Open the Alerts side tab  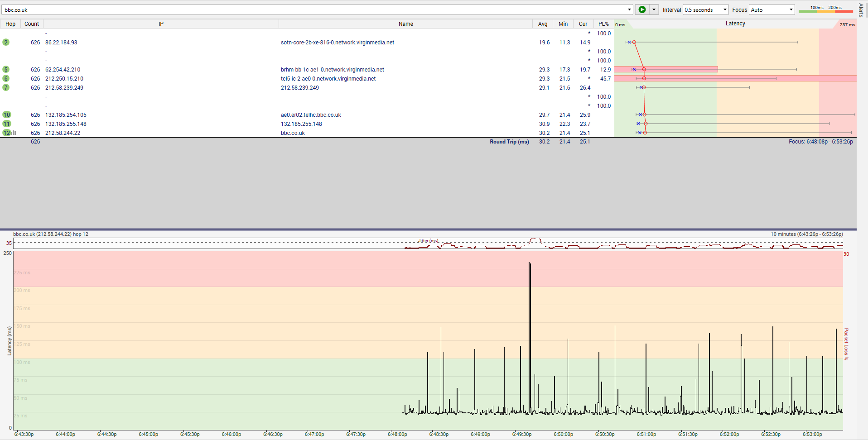click(861, 10)
